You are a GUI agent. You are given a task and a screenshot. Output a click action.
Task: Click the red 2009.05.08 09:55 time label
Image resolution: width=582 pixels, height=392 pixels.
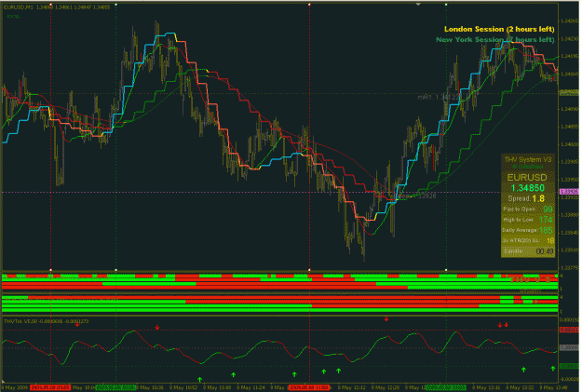50,387
